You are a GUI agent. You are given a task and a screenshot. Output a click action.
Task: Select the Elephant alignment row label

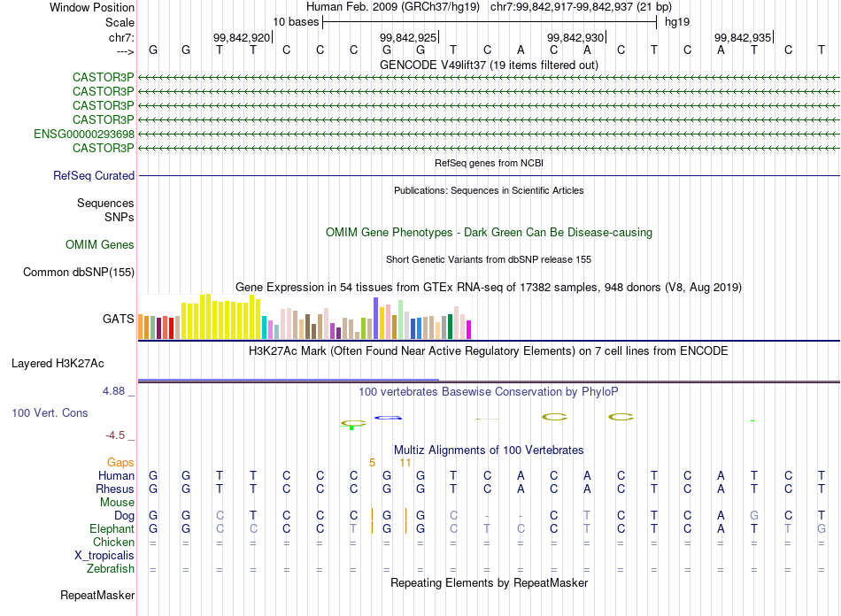click(x=112, y=529)
